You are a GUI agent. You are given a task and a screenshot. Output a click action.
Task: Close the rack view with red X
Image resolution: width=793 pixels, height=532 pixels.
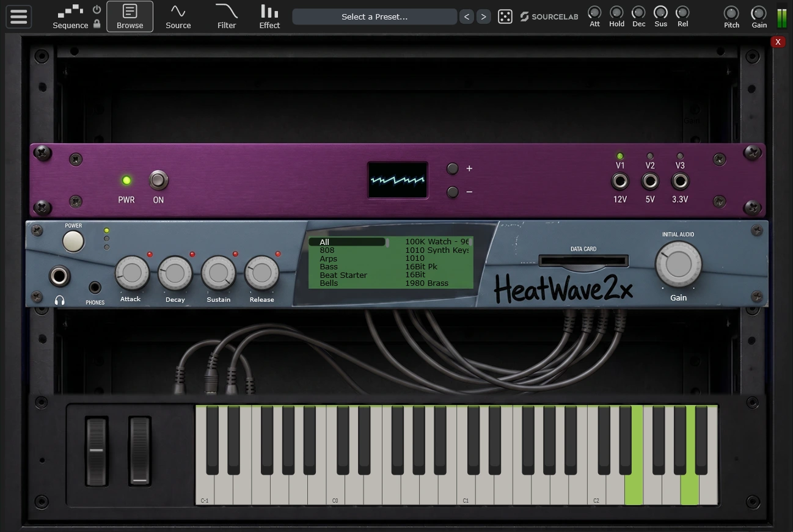click(778, 42)
